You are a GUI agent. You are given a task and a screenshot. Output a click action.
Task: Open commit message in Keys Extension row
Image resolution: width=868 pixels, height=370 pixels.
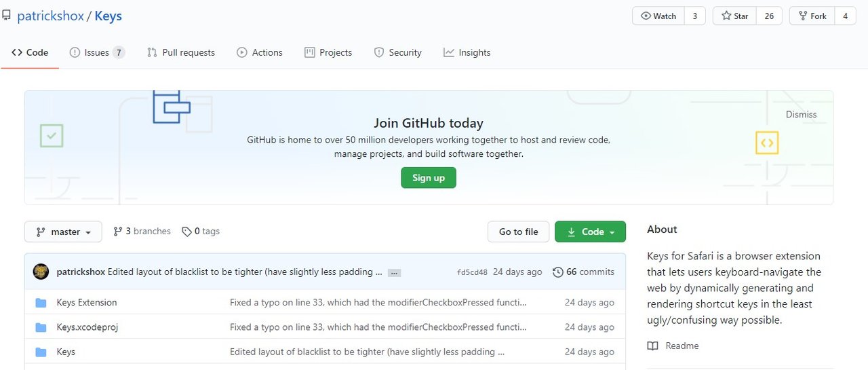(378, 303)
